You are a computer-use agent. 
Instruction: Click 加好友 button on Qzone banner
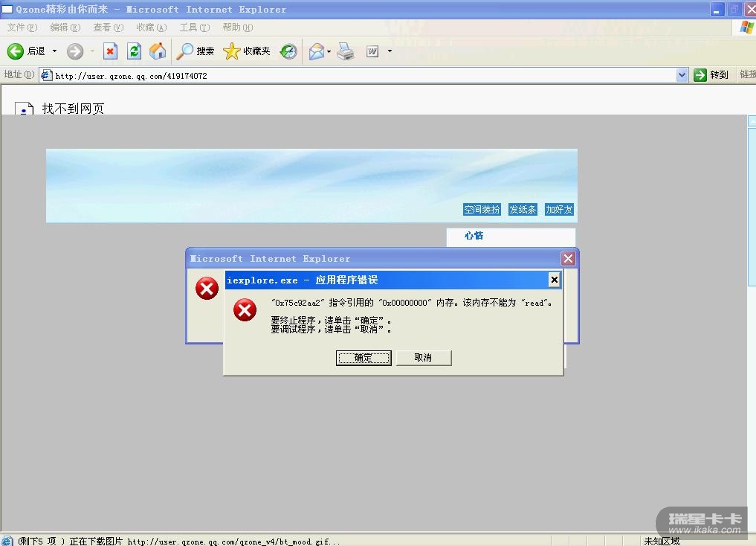tap(559, 209)
